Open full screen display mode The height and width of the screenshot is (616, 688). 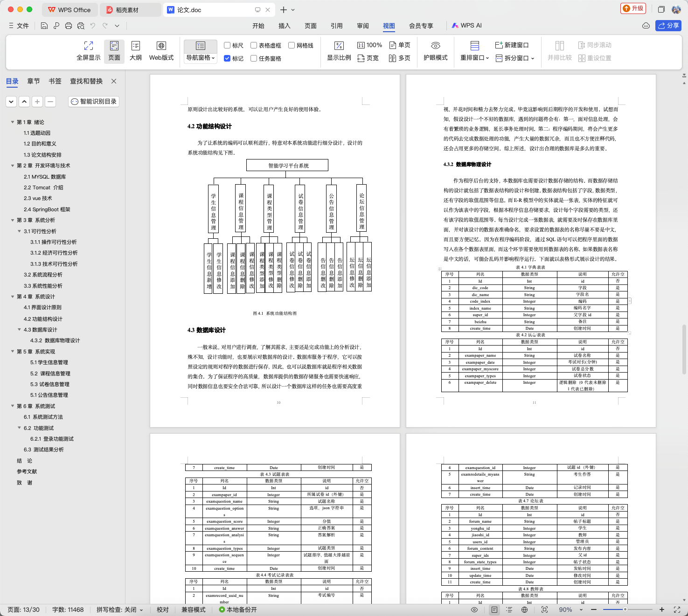(88, 51)
